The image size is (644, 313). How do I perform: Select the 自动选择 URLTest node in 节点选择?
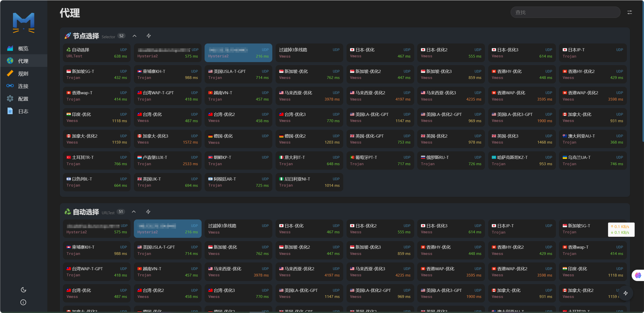[97, 53]
